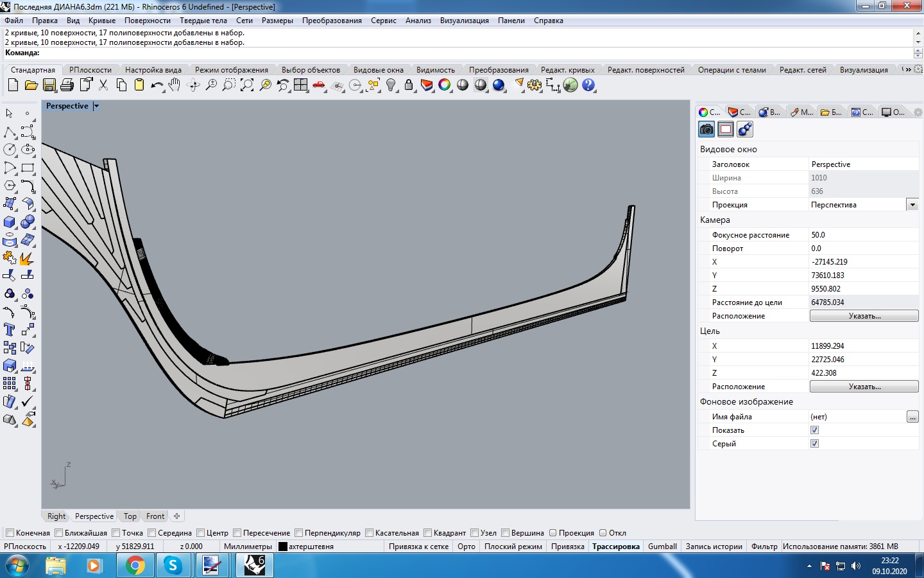Click the Windows Start button
This screenshot has width=924, height=578.
click(18, 565)
